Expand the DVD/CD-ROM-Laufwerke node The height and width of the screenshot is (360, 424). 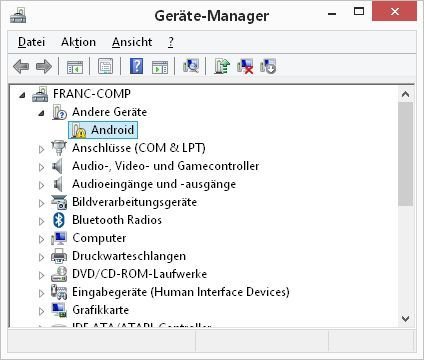click(x=41, y=275)
